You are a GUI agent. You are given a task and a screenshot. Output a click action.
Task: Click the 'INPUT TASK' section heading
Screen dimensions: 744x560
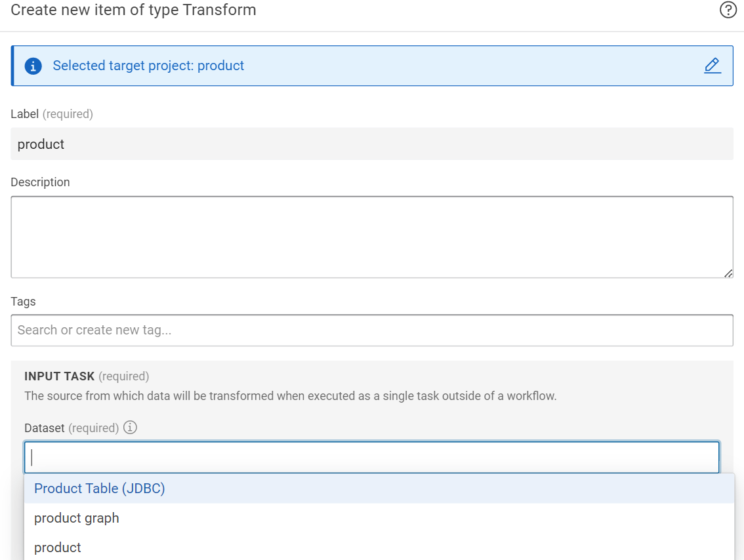pyautogui.click(x=59, y=376)
